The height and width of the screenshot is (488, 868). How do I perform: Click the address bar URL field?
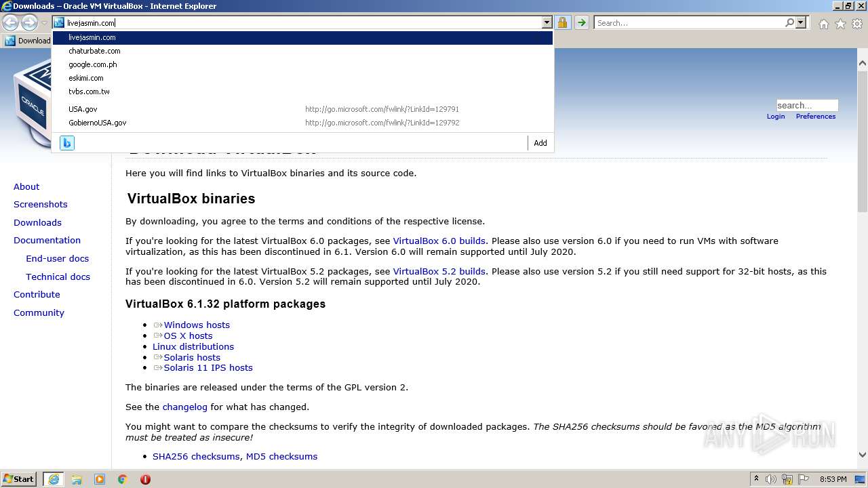coord(303,23)
